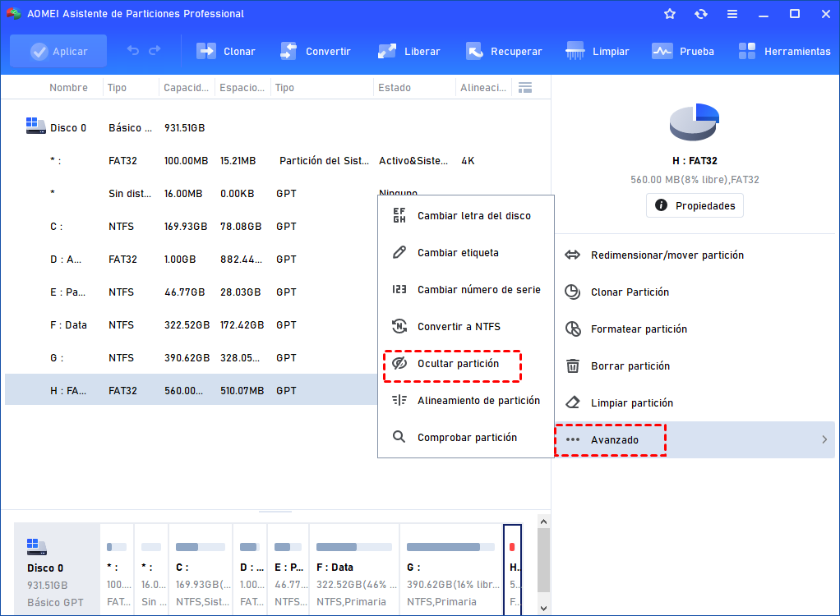Open the Prueba tool
The height and width of the screenshot is (616, 840).
pos(683,52)
